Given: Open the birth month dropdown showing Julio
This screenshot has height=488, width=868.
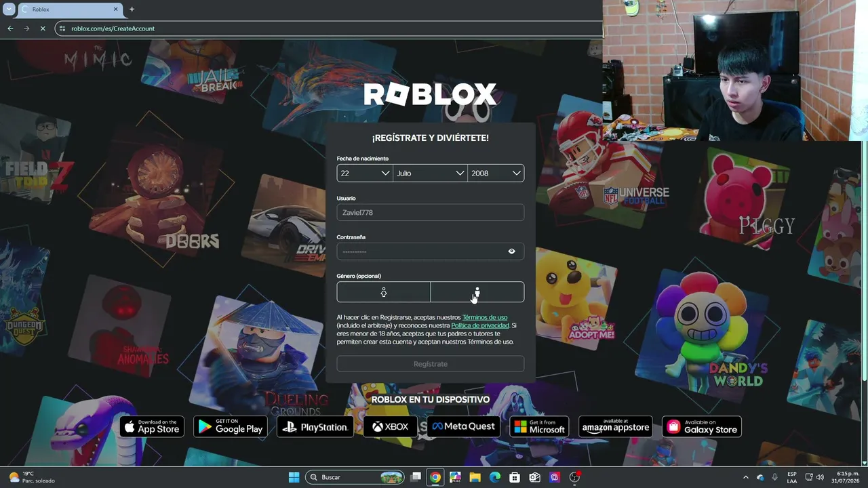Looking at the screenshot, I should pos(431,173).
